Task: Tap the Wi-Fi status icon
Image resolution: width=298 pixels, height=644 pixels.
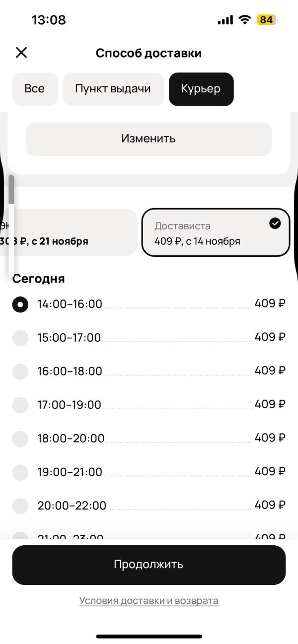Action: tap(244, 20)
